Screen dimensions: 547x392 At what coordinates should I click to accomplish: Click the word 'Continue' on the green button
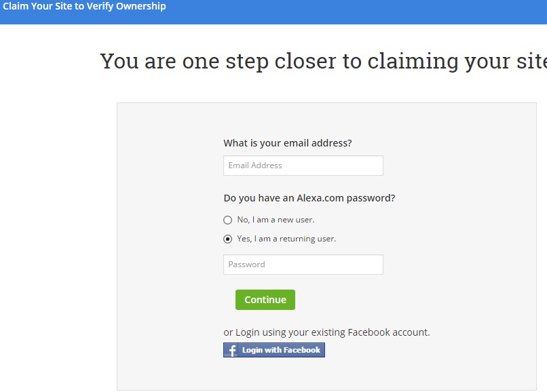[x=265, y=300]
